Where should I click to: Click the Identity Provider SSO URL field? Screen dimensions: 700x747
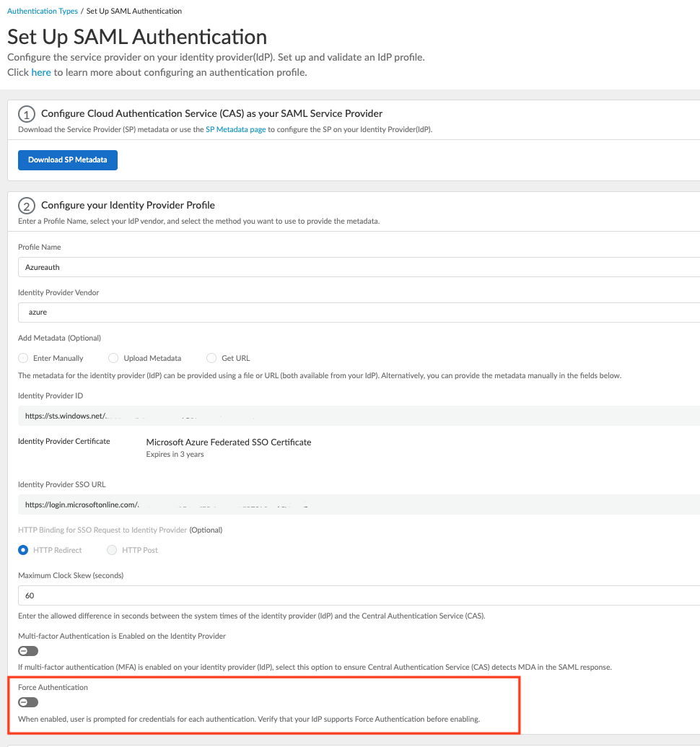359,504
